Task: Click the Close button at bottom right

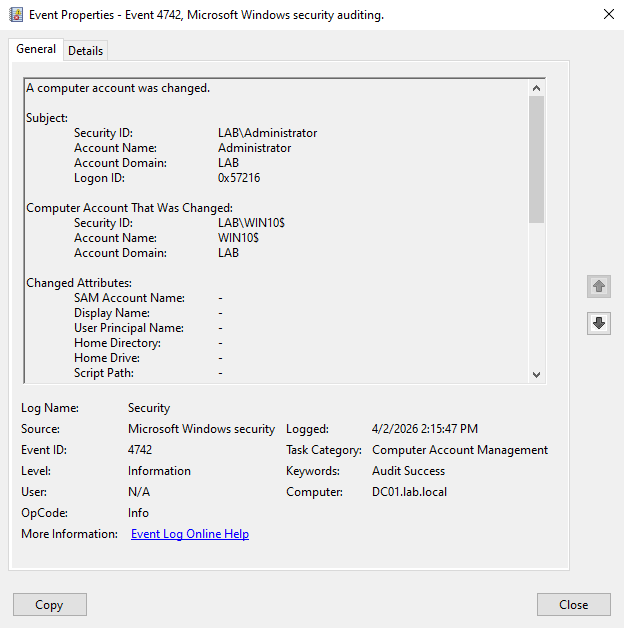Action: click(573, 604)
